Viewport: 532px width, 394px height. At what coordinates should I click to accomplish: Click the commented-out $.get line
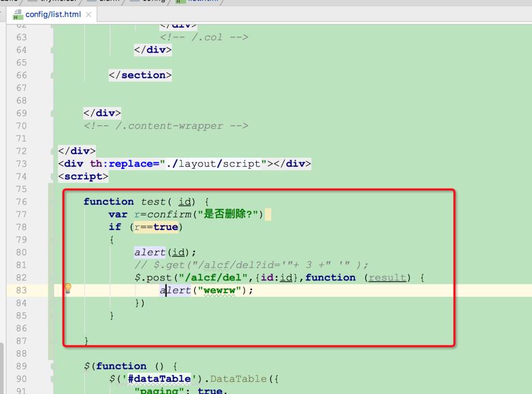coord(251,265)
